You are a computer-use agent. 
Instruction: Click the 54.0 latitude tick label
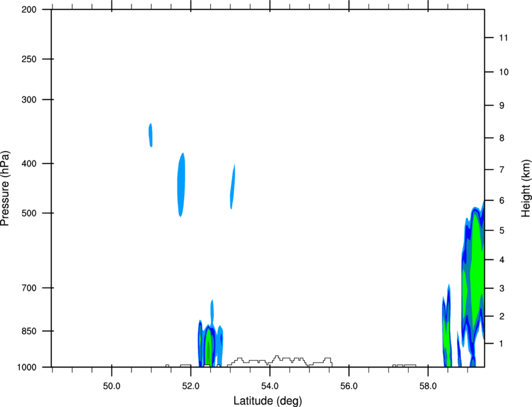270,386
